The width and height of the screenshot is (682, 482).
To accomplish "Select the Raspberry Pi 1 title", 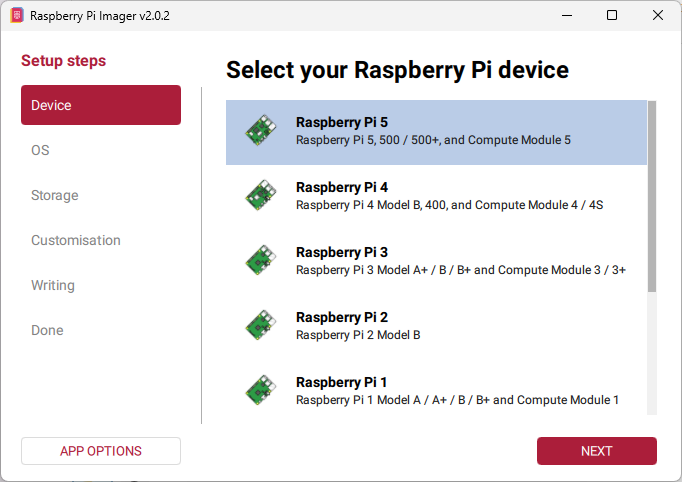I will [x=341, y=382].
